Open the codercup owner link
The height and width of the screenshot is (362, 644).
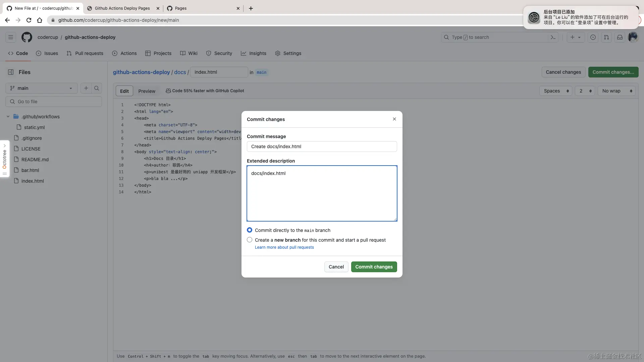(x=48, y=37)
